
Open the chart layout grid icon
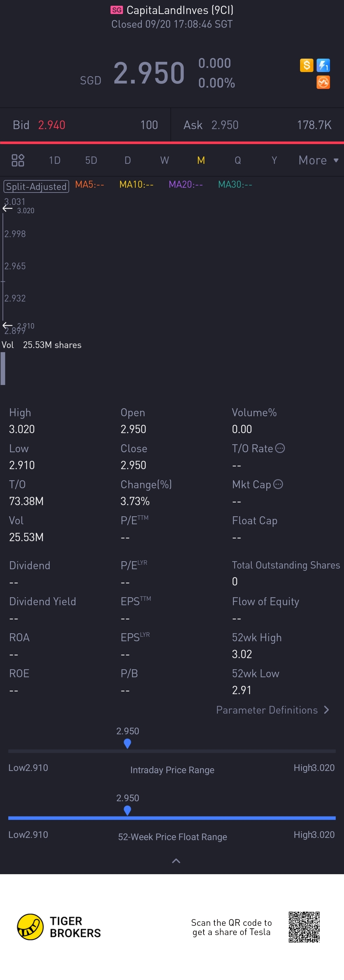(18, 160)
